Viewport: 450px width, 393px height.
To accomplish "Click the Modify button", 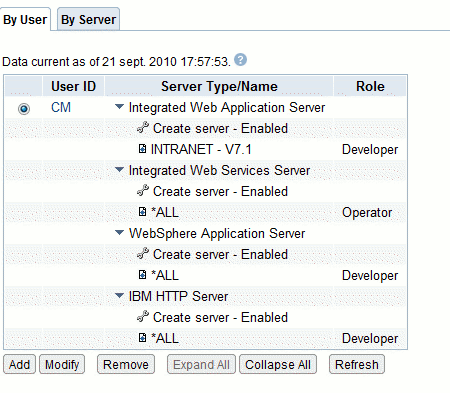I will 62,364.
